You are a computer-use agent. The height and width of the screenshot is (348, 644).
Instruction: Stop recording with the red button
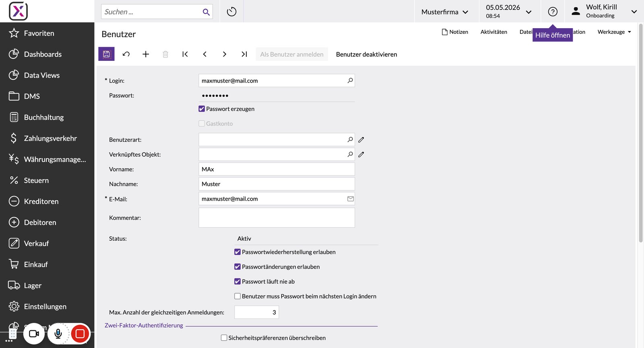[x=80, y=333]
